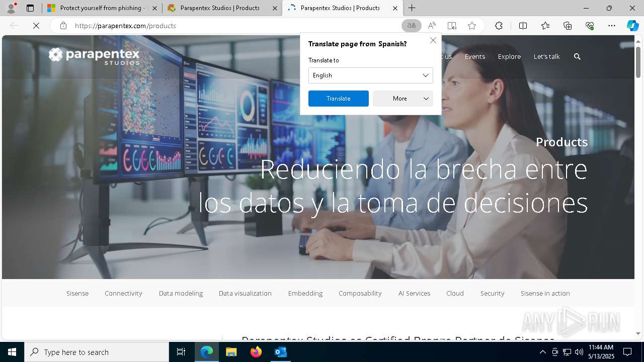
Task: Close the active Parapentex tab
Action: [x=395, y=8]
